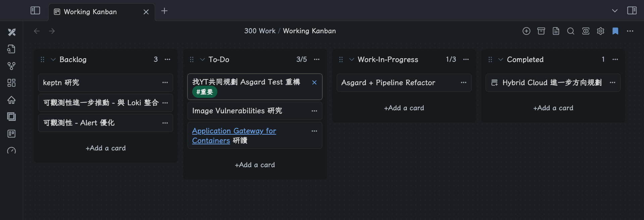The height and width of the screenshot is (220, 644).
Task: Select the Image Vulnerabilities 研究 card text
Action: click(237, 111)
